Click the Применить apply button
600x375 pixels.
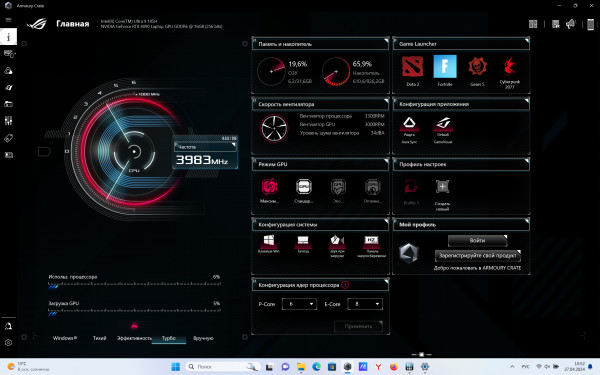tap(358, 326)
